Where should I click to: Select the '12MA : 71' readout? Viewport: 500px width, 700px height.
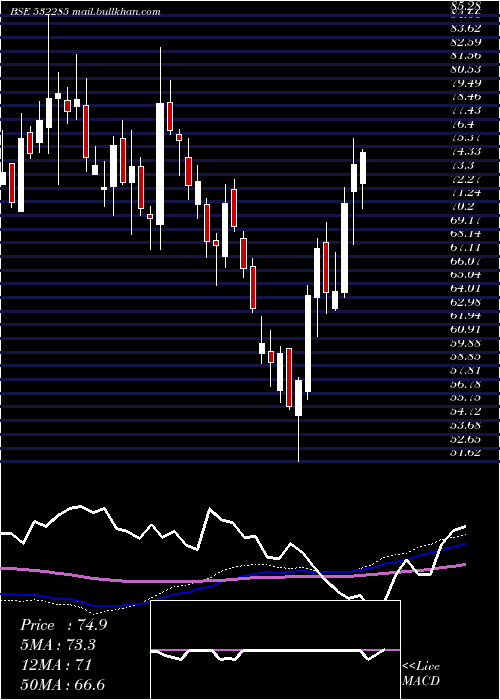tap(56, 665)
